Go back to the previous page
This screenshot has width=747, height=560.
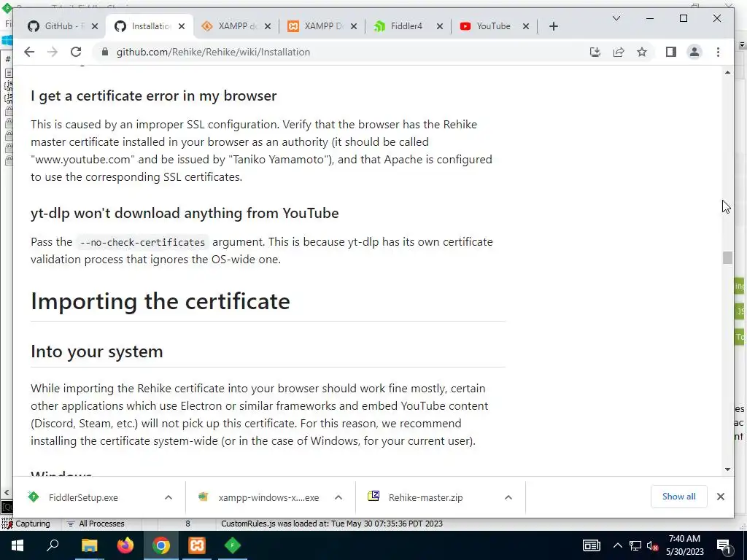tap(29, 52)
